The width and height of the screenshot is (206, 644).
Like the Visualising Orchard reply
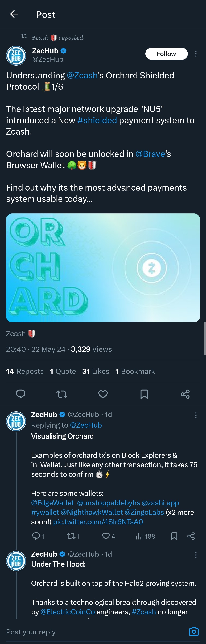(106, 536)
